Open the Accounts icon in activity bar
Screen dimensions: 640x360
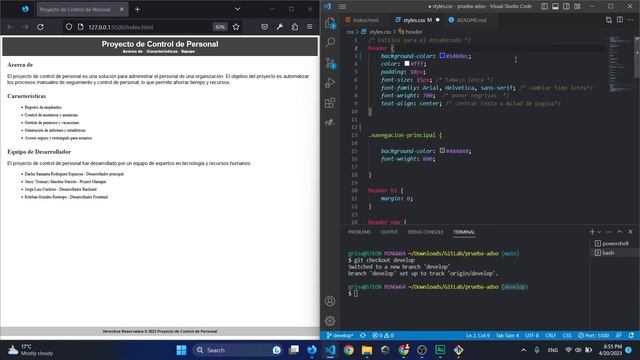[330, 301]
